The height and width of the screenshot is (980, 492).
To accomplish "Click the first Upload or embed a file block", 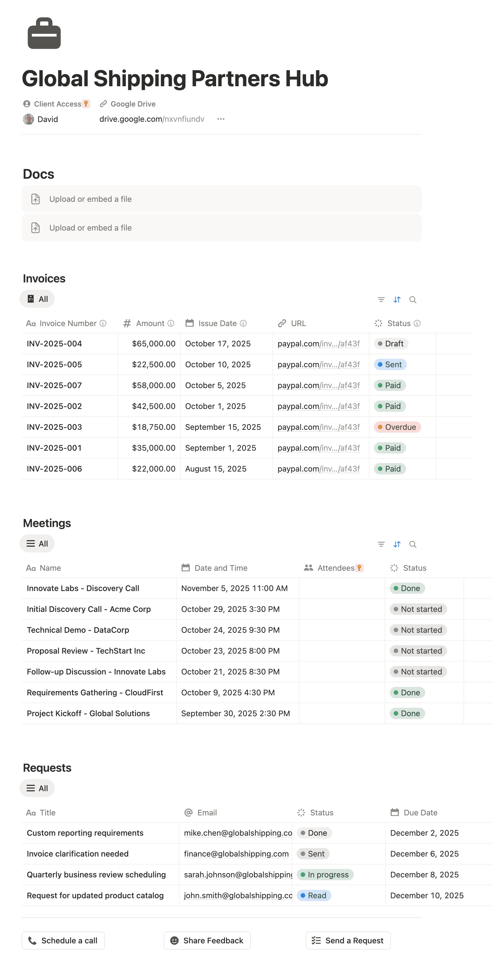I will (222, 199).
